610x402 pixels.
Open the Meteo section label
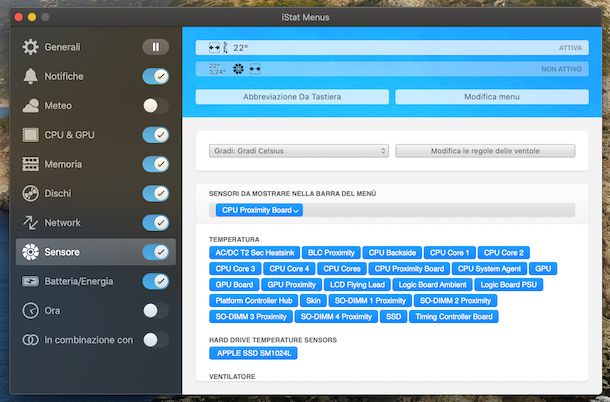(58, 105)
